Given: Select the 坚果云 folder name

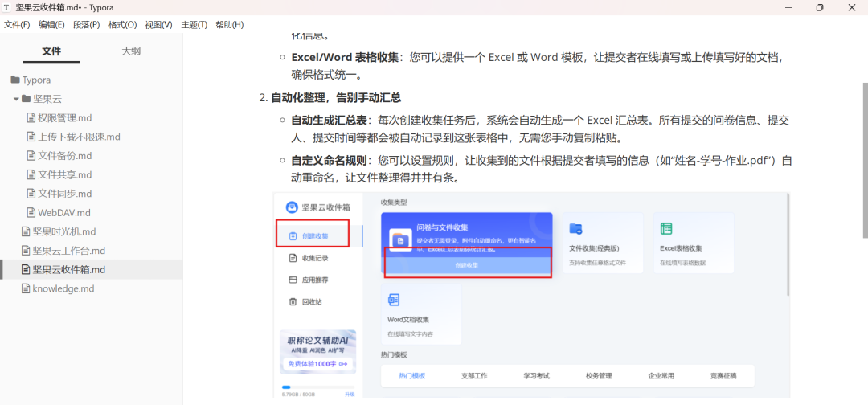Looking at the screenshot, I should click(47, 99).
